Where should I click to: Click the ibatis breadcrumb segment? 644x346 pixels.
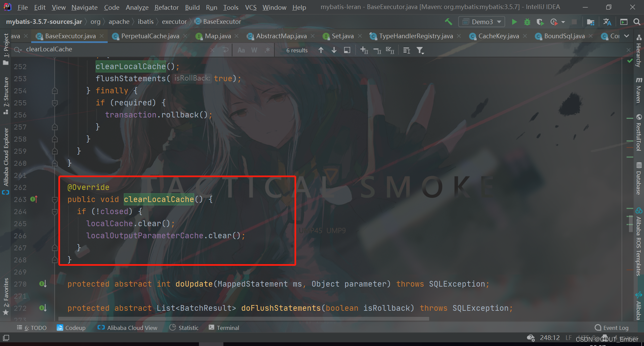[x=146, y=22]
